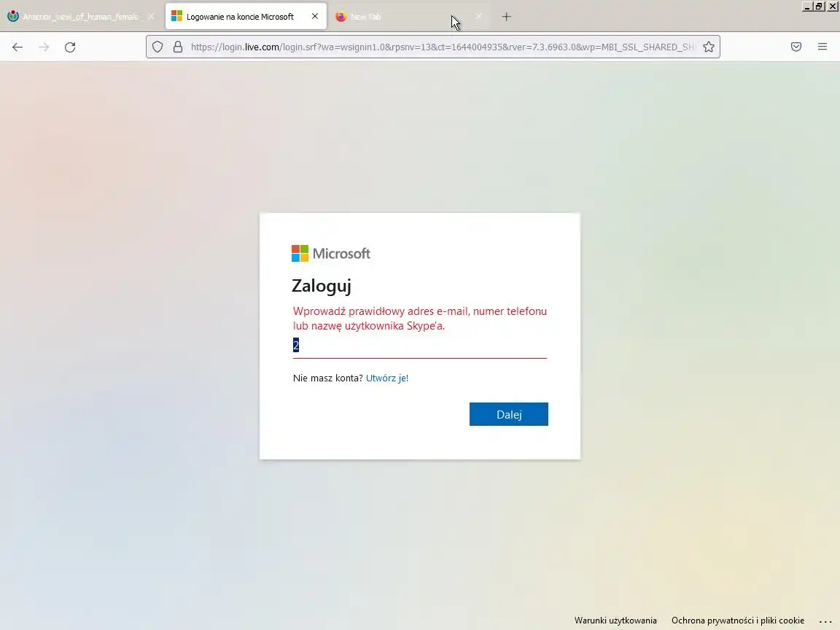The image size is (840, 630).
Task: Click the red error message about e-mail
Action: pos(420,318)
